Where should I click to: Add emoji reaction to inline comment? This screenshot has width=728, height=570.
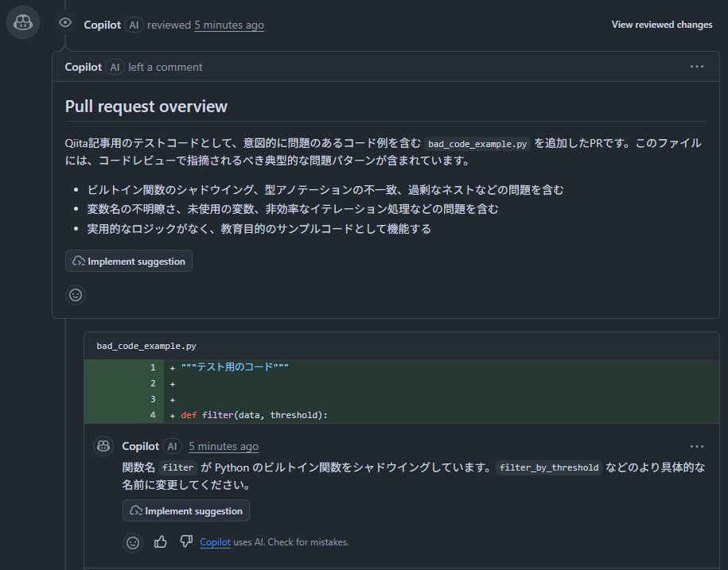(133, 543)
